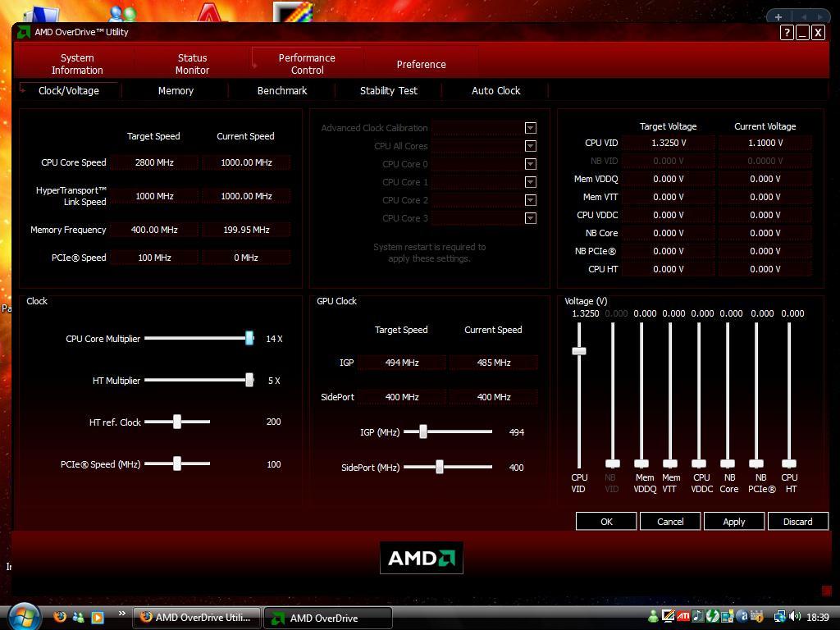Image resolution: width=840 pixels, height=630 pixels.
Task: Open the CPU Core 1 dropdown arrow
Action: 531,182
